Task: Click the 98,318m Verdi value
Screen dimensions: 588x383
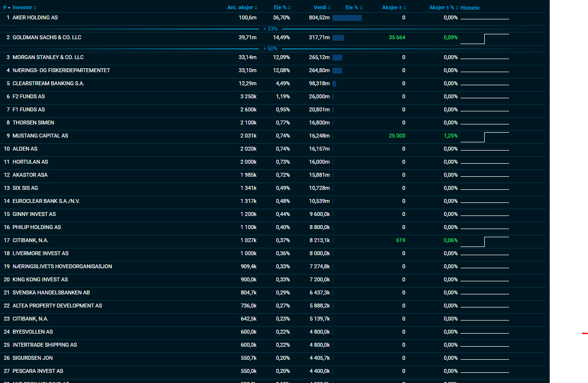Action: click(319, 83)
